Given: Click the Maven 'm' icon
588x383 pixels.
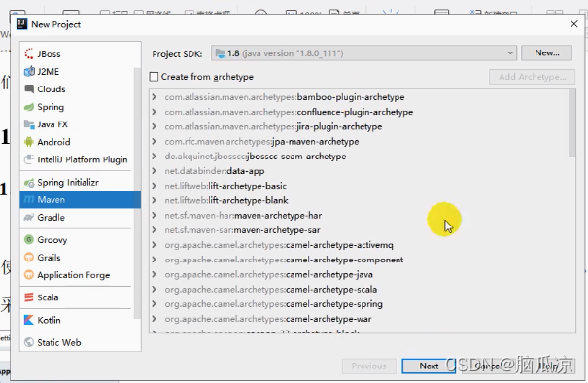Looking at the screenshot, I should (x=29, y=199).
